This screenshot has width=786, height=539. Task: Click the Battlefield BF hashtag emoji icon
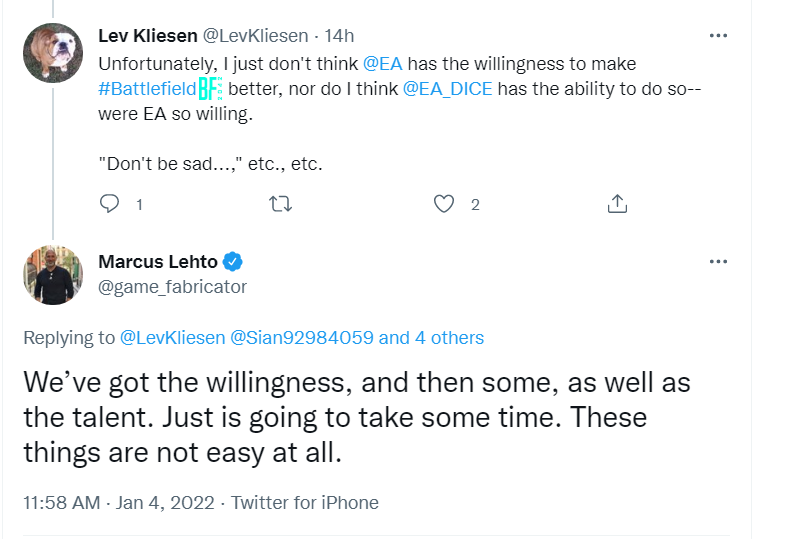[x=210, y=89]
